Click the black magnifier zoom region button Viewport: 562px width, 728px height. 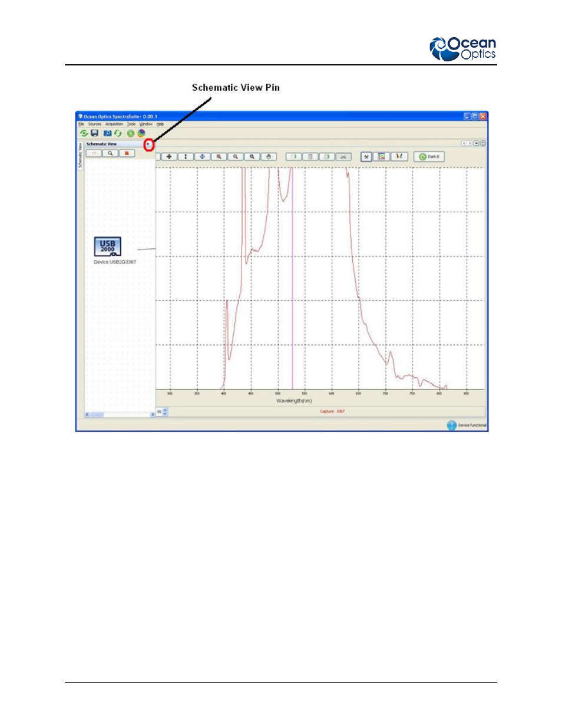252,157
